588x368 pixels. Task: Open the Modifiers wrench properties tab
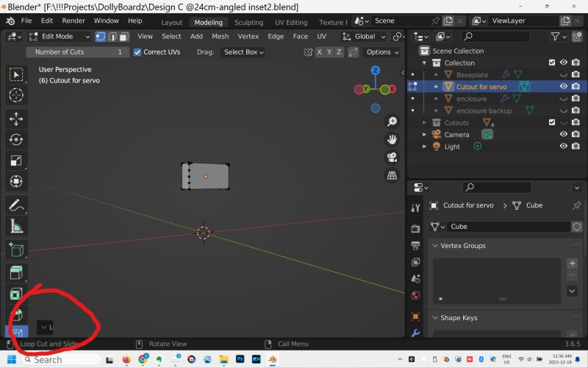(415, 333)
